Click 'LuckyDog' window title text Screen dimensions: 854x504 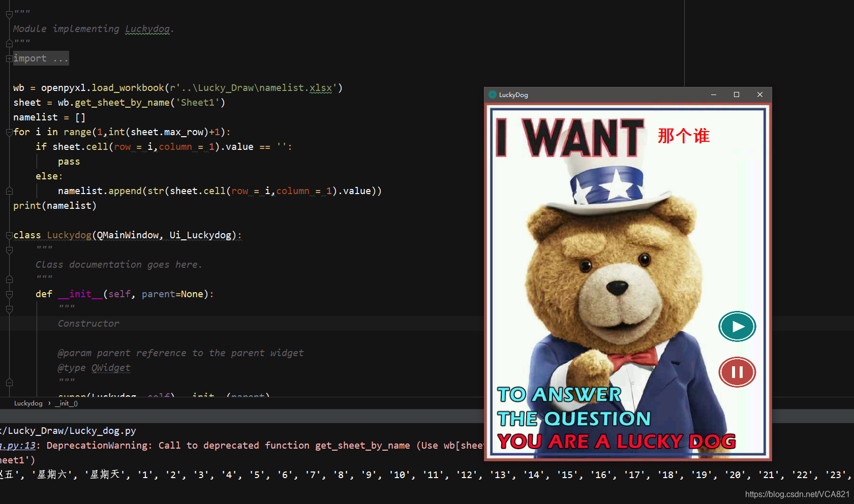[513, 94]
